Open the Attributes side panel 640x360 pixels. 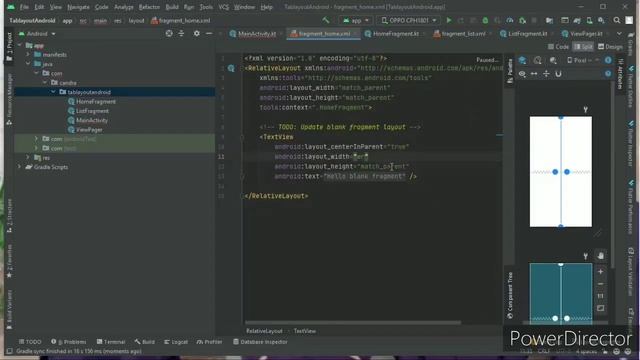pyautogui.click(x=620, y=73)
